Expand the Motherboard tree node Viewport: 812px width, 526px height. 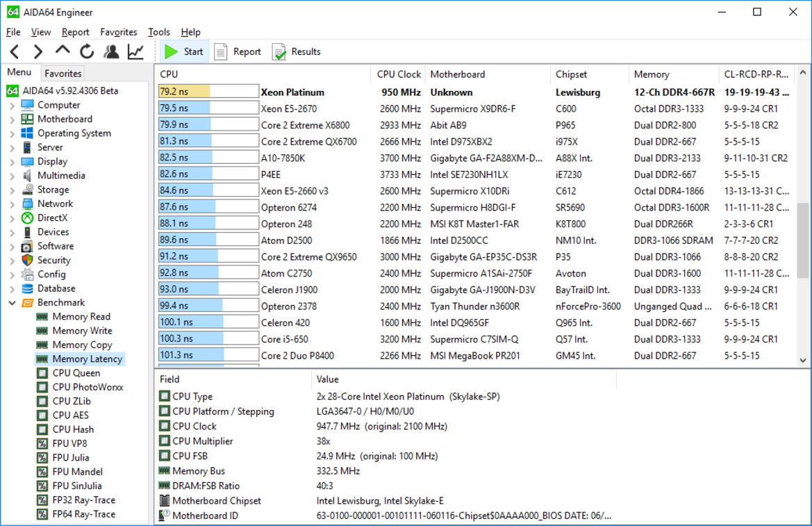[12, 120]
